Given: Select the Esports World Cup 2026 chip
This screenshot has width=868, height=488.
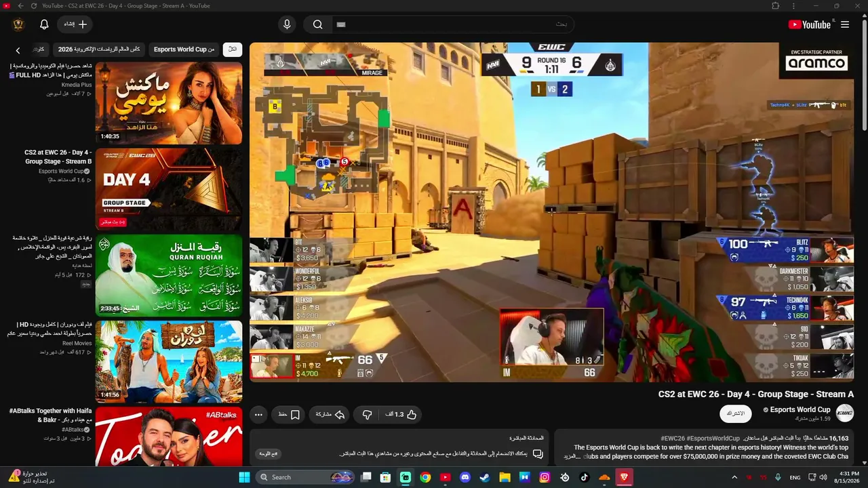Looking at the screenshot, I should [99, 49].
